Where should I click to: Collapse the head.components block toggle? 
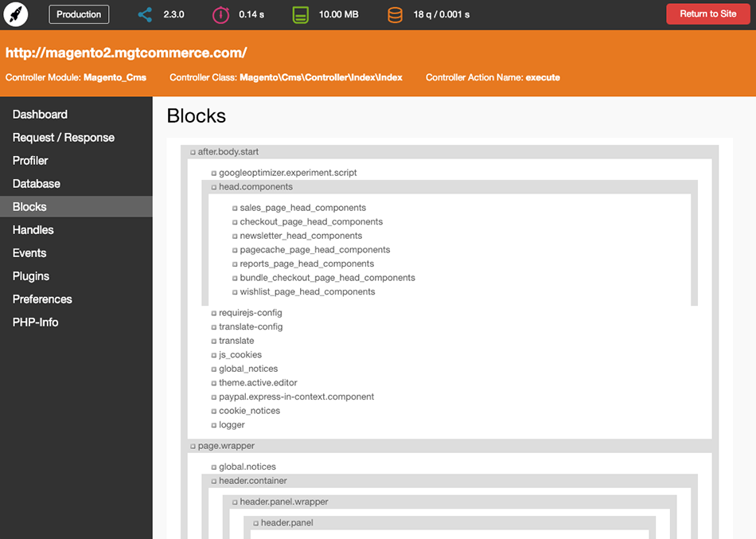[213, 187]
